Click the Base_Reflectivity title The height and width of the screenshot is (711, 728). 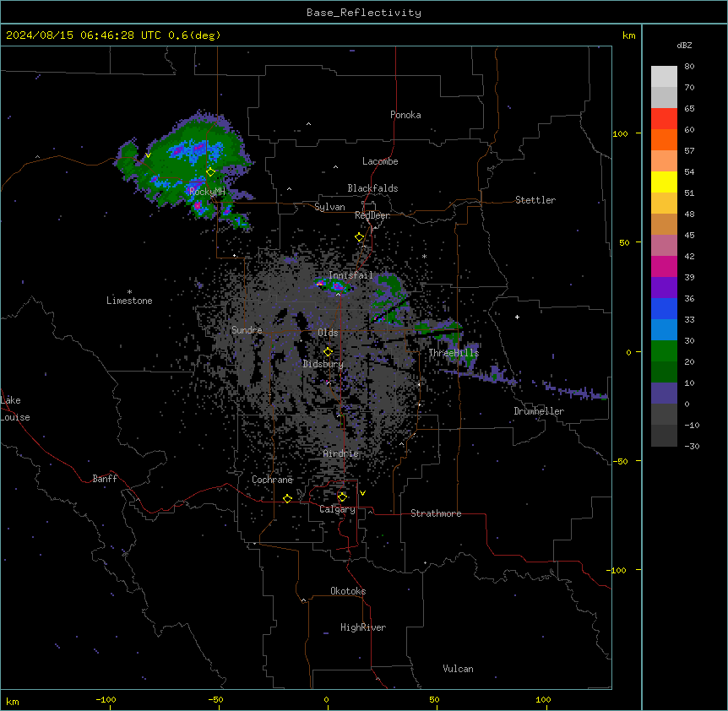(x=364, y=13)
